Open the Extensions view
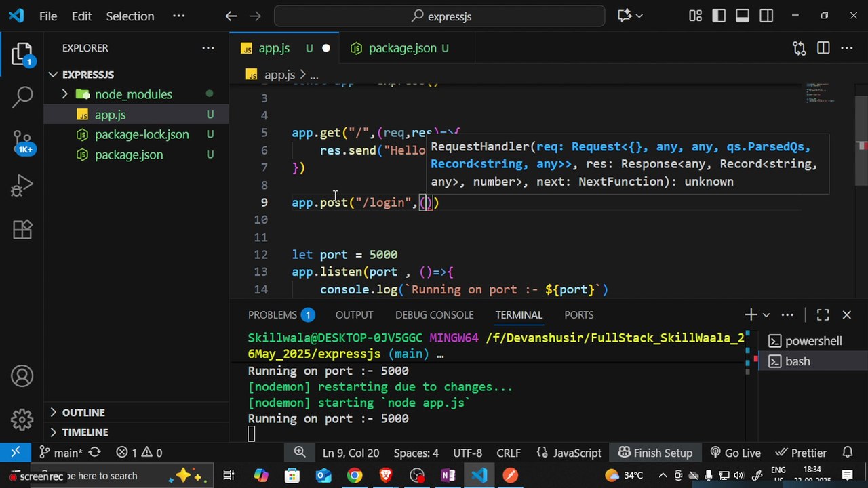This screenshot has height=488, width=868. click(22, 229)
